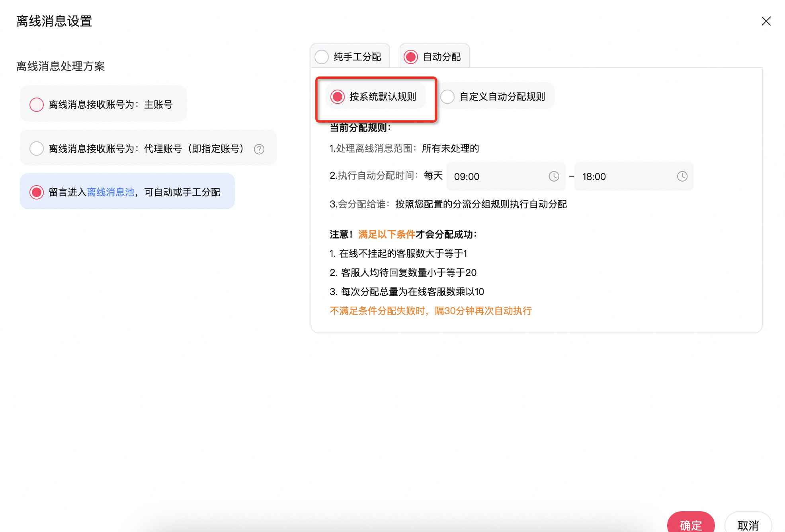Click the help icon beside 代理账号 option
The width and height of the screenshot is (785, 532).
(259, 149)
